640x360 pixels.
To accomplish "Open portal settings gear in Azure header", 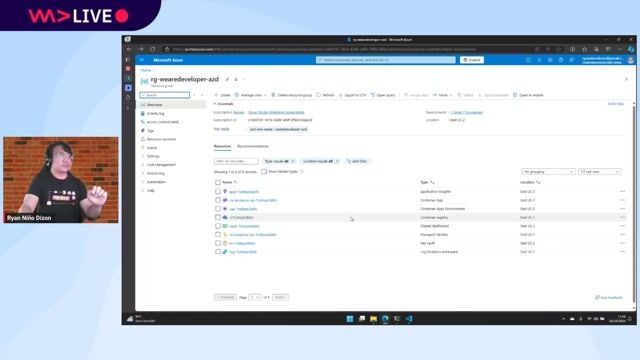I will [x=550, y=60].
